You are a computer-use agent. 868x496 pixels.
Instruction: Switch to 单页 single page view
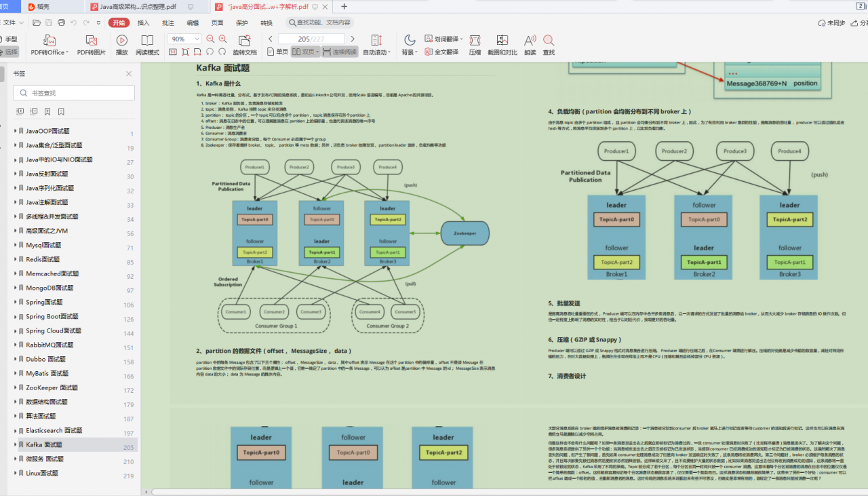pyautogui.click(x=278, y=52)
